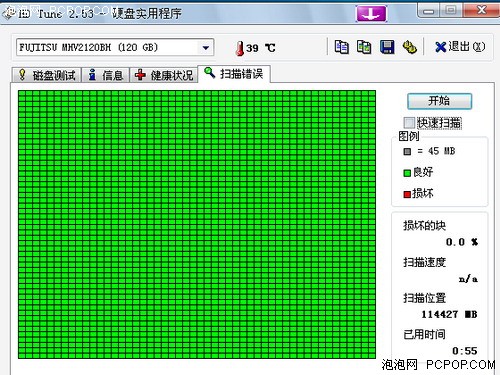Image resolution: width=500 pixels, height=375 pixels.
Task: Click the thermometer temperature icon
Action: click(x=239, y=48)
